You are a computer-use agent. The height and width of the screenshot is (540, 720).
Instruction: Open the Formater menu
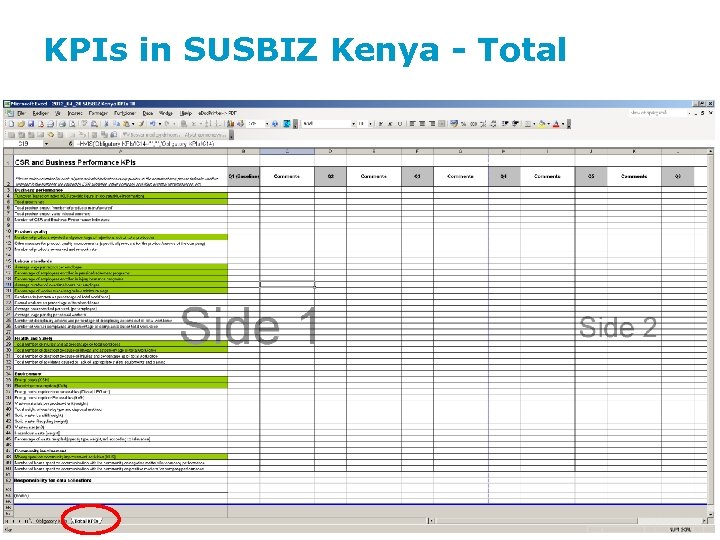pyautogui.click(x=98, y=113)
